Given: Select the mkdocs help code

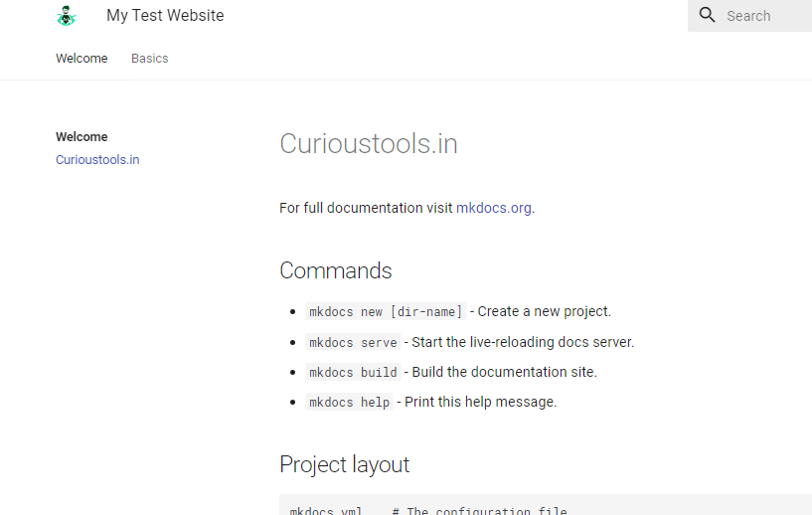Looking at the screenshot, I should pyautogui.click(x=349, y=402).
